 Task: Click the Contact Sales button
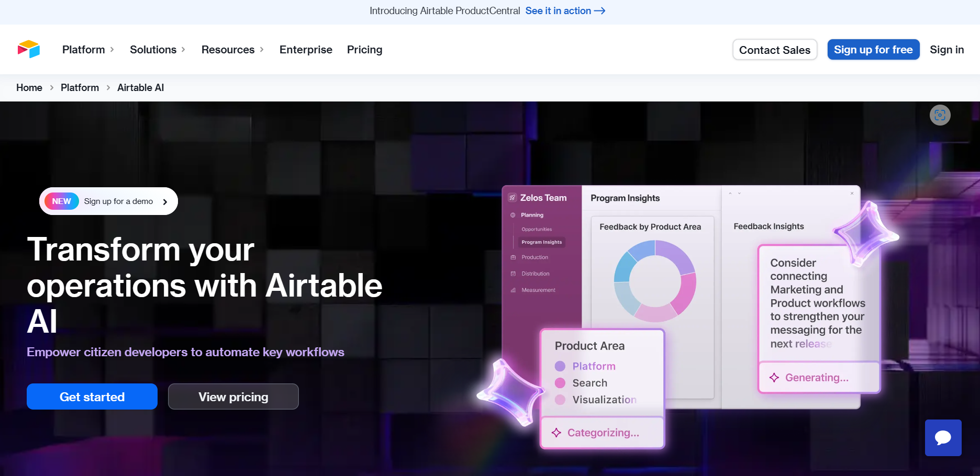coord(775,50)
